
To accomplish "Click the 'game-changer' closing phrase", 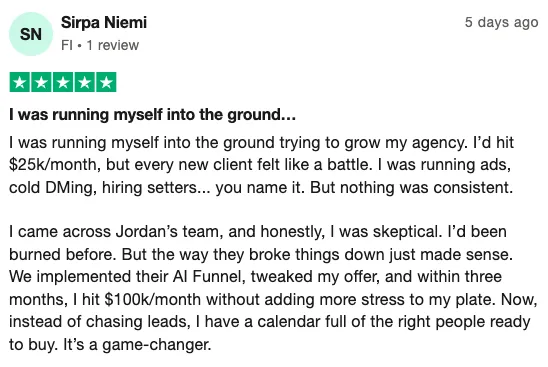I will point(157,345).
